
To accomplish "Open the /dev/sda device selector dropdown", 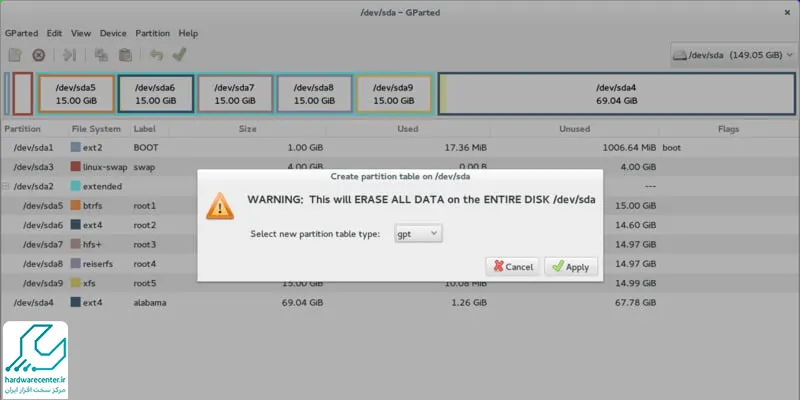I will tap(734, 55).
